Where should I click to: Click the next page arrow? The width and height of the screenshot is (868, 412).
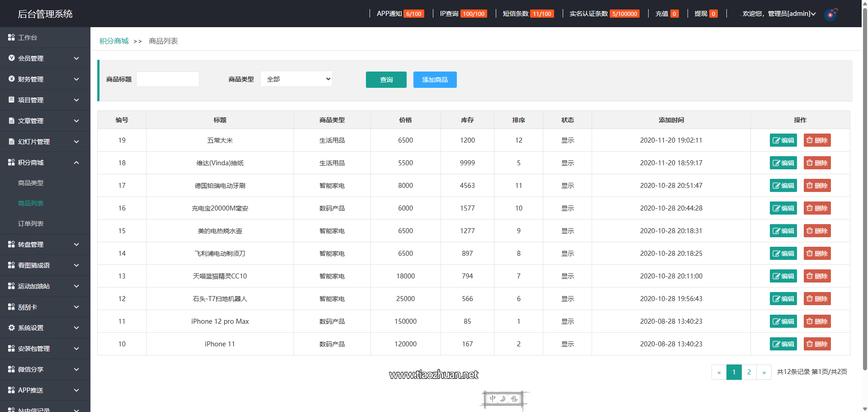(x=764, y=372)
